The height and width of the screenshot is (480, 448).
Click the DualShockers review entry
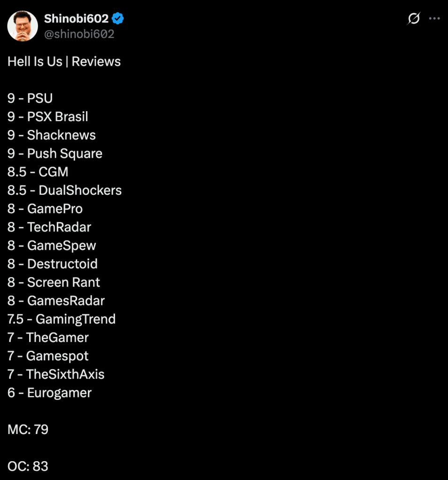(x=64, y=190)
